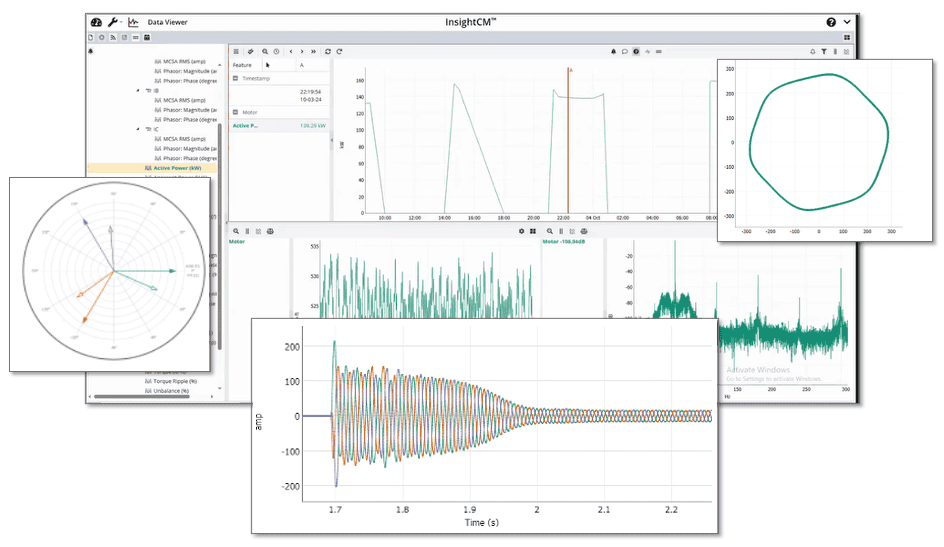Click the grid layout icon at top right

point(847,37)
